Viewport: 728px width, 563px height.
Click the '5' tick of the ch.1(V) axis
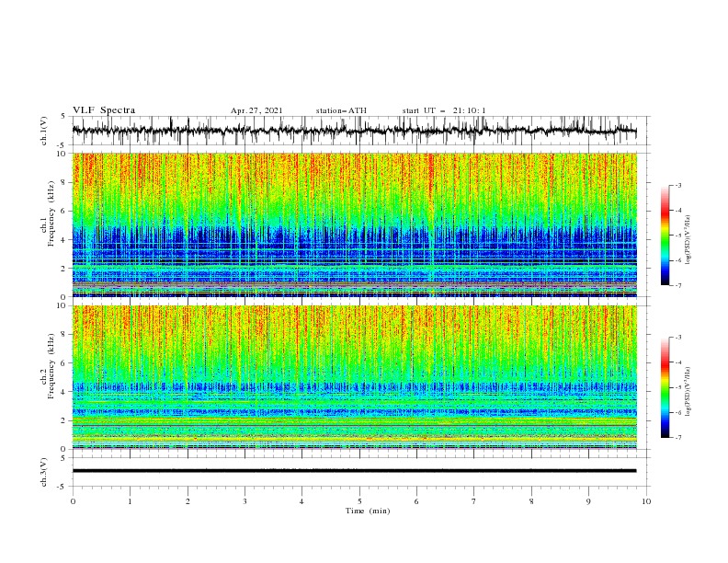click(x=64, y=116)
